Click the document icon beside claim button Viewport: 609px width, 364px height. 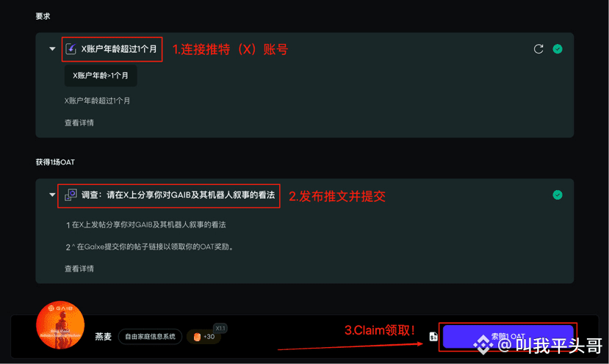[x=433, y=337]
